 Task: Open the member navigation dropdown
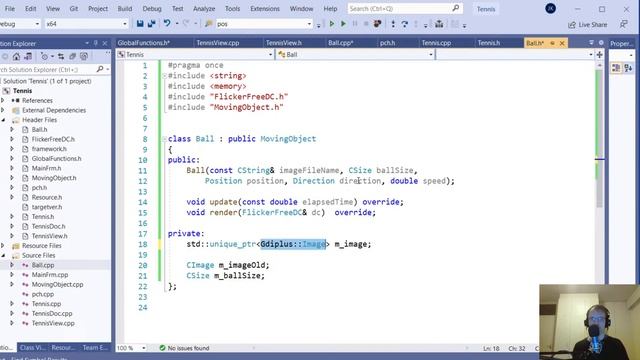[x=591, y=54]
